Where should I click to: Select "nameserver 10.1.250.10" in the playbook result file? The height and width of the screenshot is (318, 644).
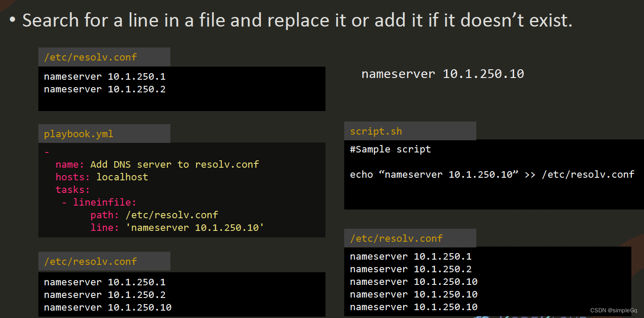click(x=108, y=308)
